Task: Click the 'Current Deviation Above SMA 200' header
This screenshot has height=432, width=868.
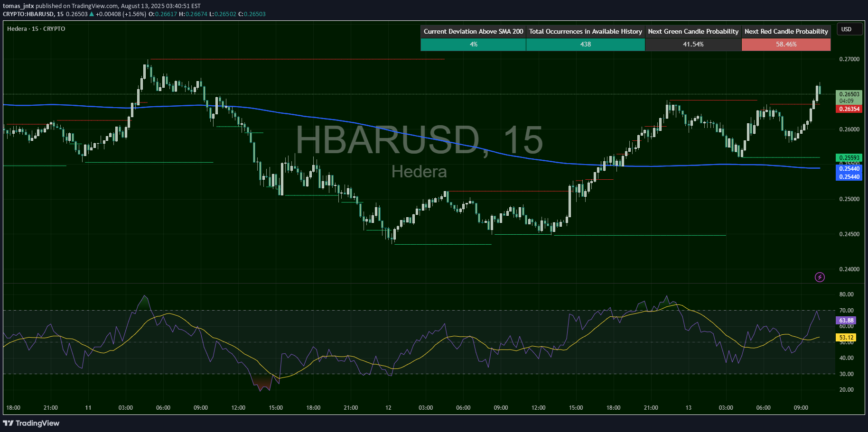Action: [473, 31]
